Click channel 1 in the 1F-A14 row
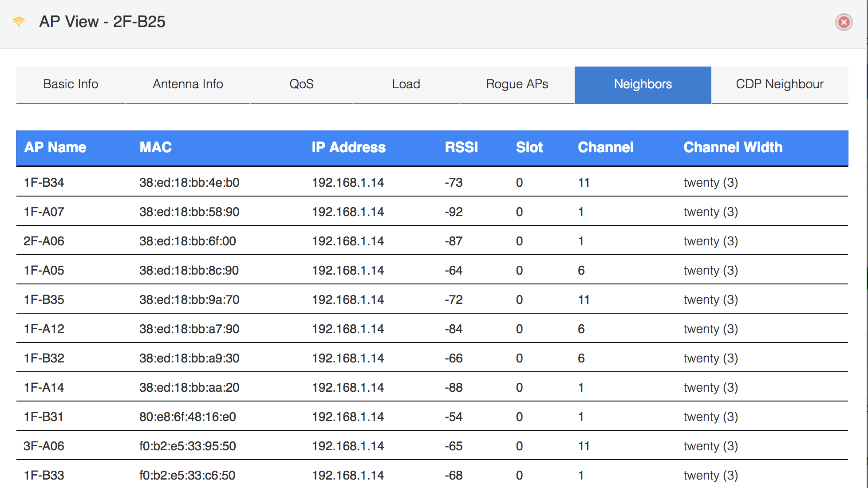Screen dimensions: 868x488 (581, 387)
